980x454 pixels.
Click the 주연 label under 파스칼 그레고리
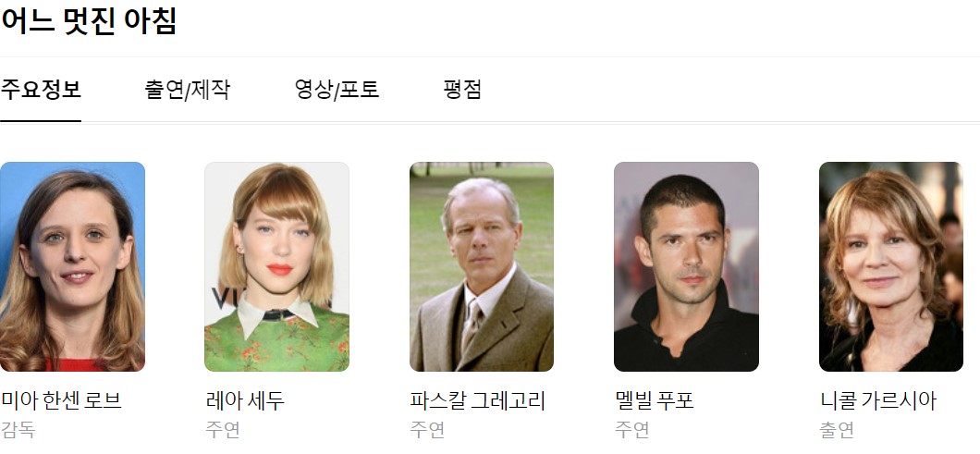427,430
